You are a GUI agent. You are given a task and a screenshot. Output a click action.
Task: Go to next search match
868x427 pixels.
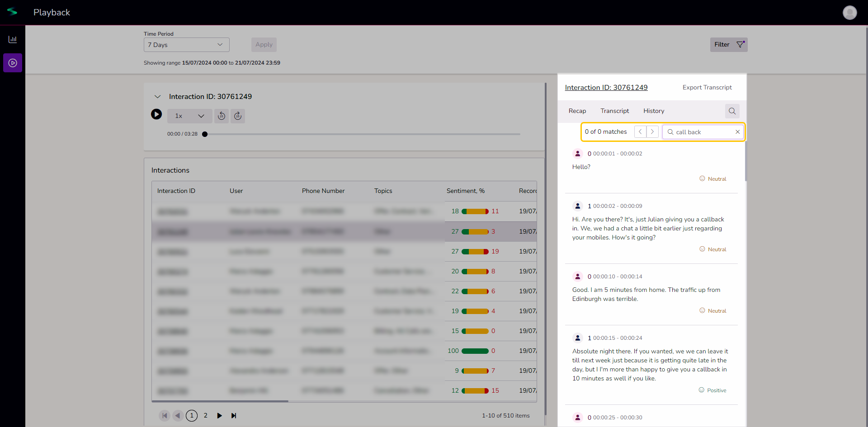click(x=652, y=132)
